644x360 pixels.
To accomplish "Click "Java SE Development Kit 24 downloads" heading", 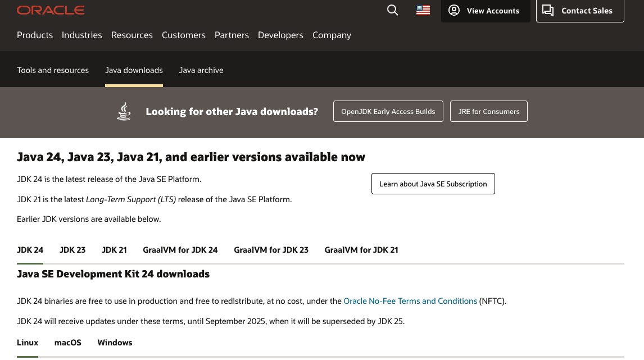I will [114, 274].
